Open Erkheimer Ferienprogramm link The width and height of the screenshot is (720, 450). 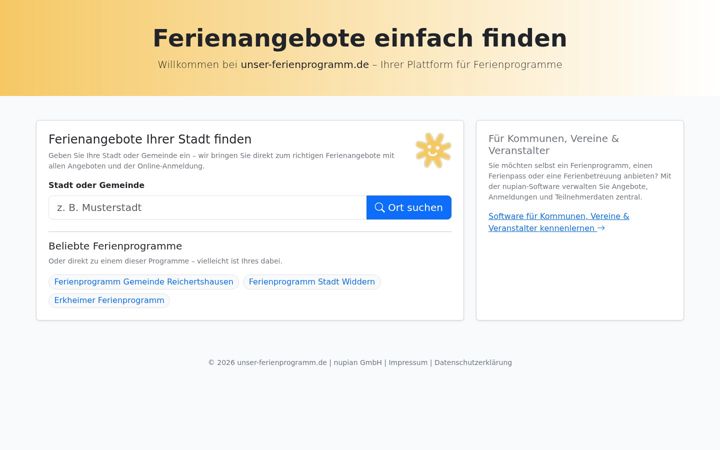[x=109, y=300]
